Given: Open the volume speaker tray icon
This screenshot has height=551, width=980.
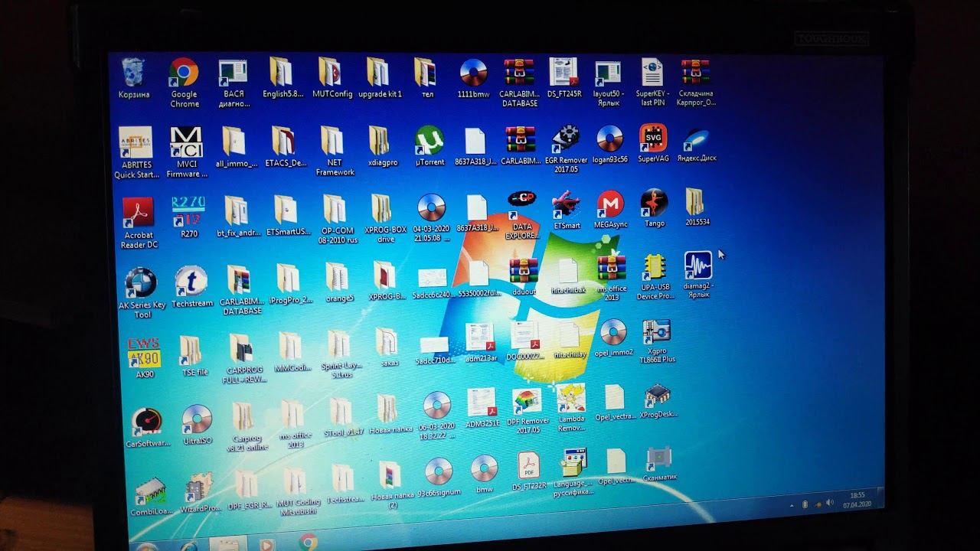Looking at the screenshot, I should [830, 503].
